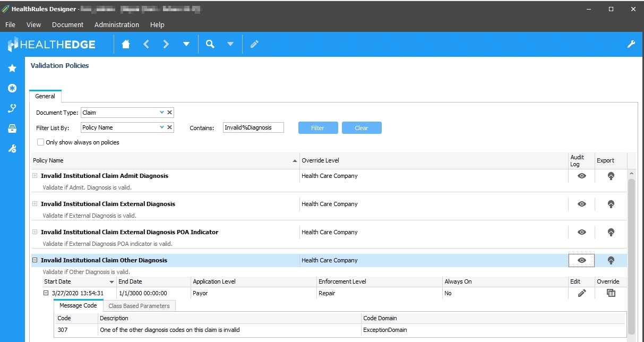This screenshot has width=644, height=342.
Task: Open the Favorites star in the sidebar
Action: [x=12, y=68]
